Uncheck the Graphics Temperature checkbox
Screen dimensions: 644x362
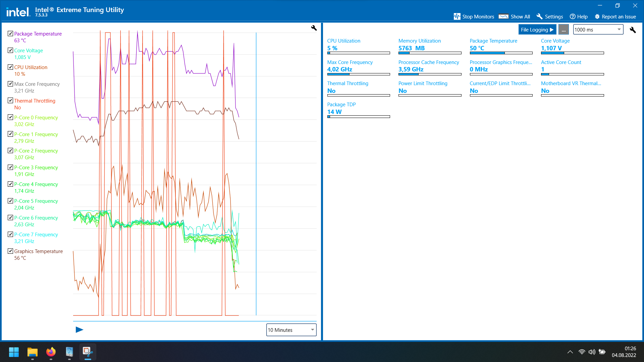pos(10,251)
